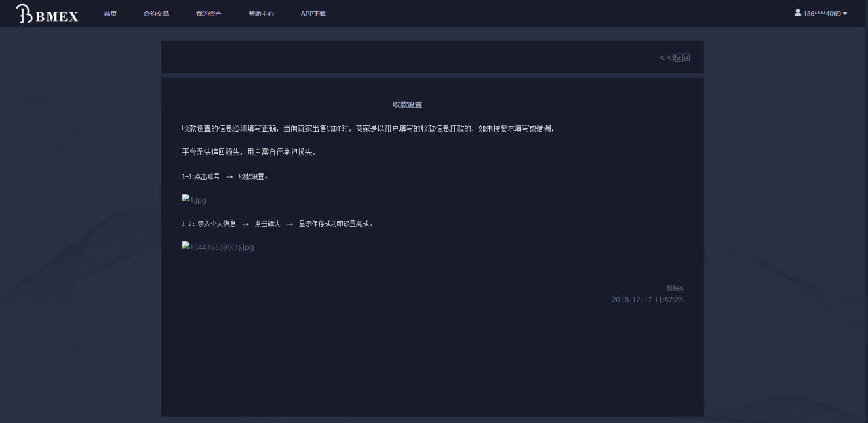
Task: Open the 帮助中心 help center
Action: [x=261, y=14]
